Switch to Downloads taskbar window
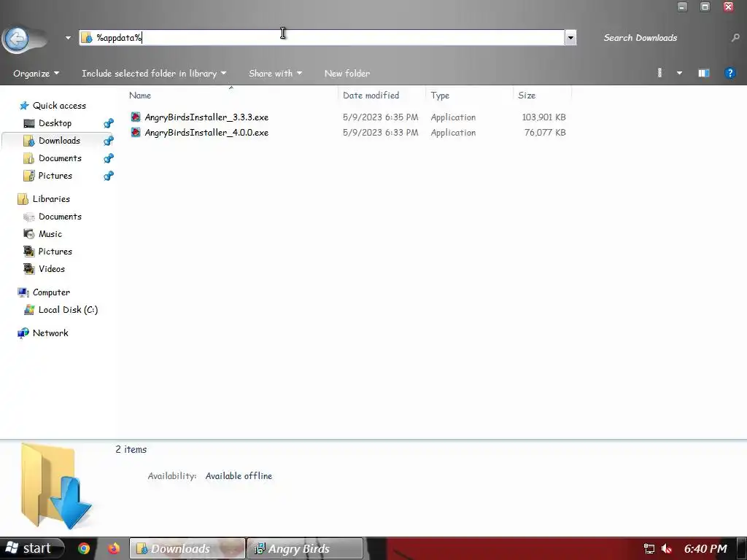The width and height of the screenshot is (747, 560). (187, 548)
